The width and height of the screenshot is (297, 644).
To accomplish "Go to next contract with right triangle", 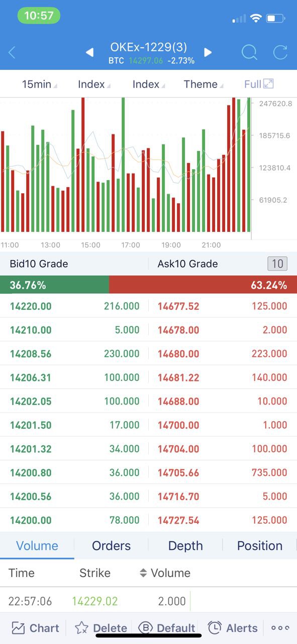I will [208, 52].
